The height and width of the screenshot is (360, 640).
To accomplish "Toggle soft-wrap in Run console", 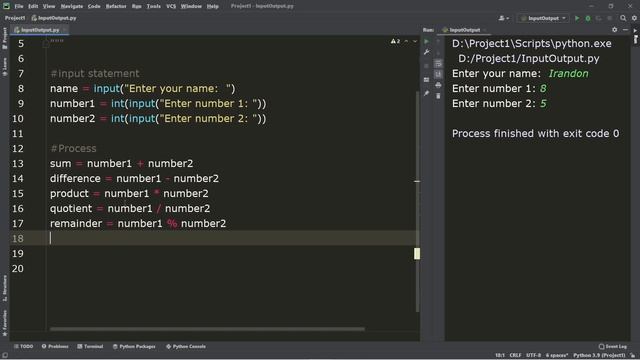I will [x=438, y=64].
